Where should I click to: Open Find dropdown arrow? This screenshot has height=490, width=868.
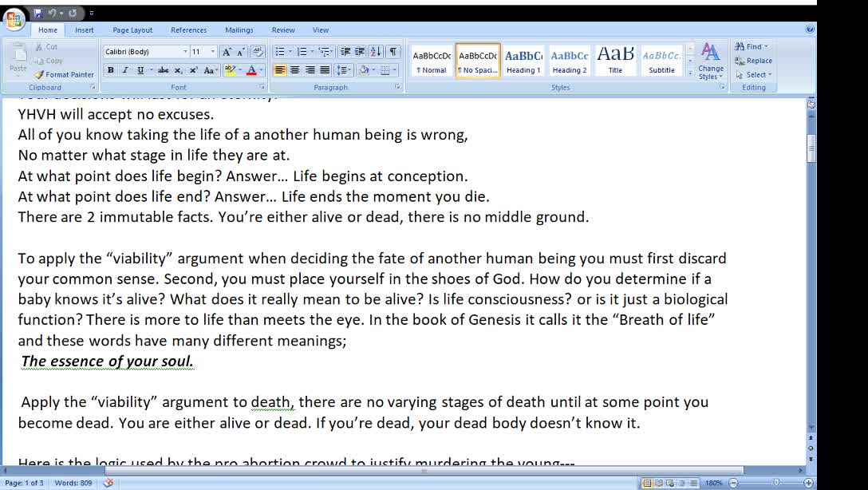[x=766, y=46]
